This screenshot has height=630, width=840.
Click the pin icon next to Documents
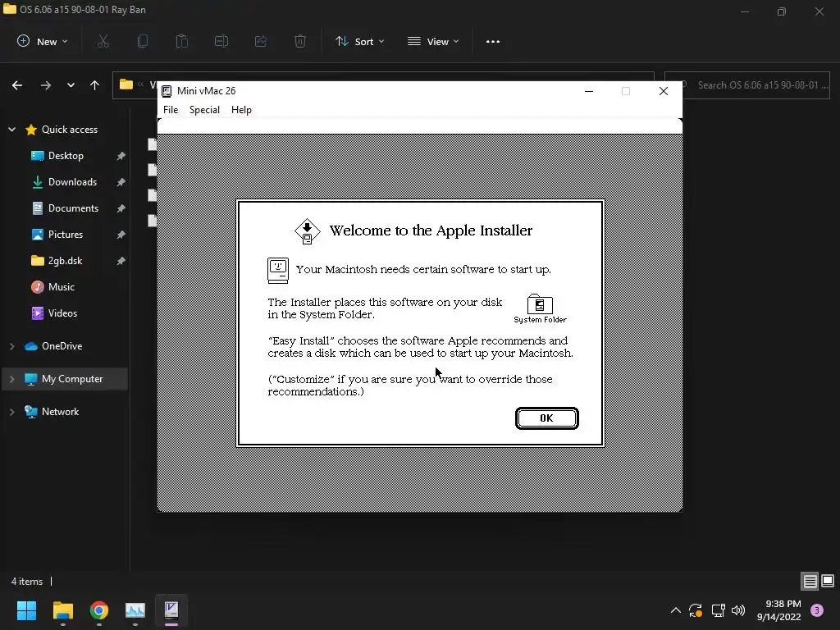[x=121, y=208]
